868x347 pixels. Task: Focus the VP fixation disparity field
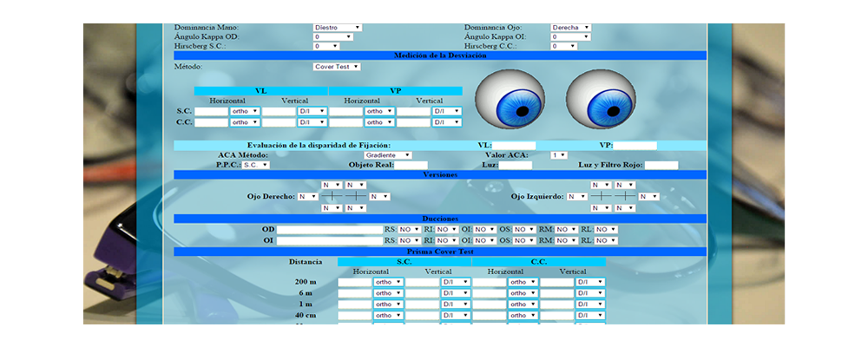[x=635, y=146]
